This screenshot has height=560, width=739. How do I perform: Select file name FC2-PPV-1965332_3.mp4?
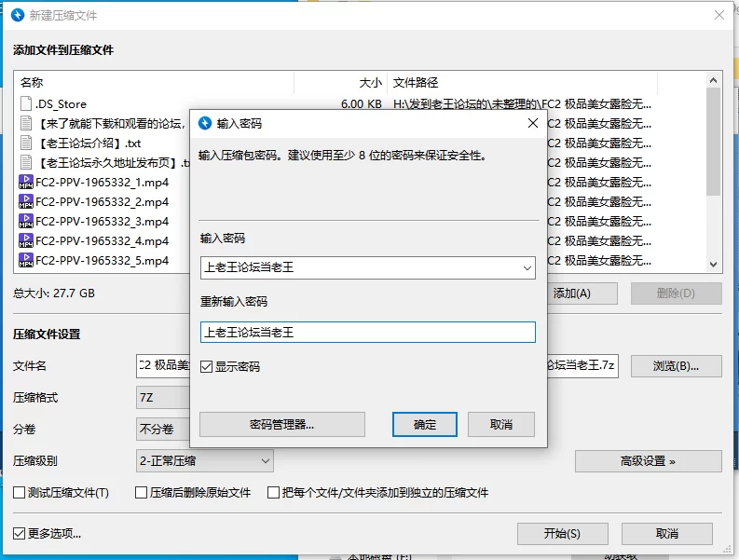pos(102,222)
